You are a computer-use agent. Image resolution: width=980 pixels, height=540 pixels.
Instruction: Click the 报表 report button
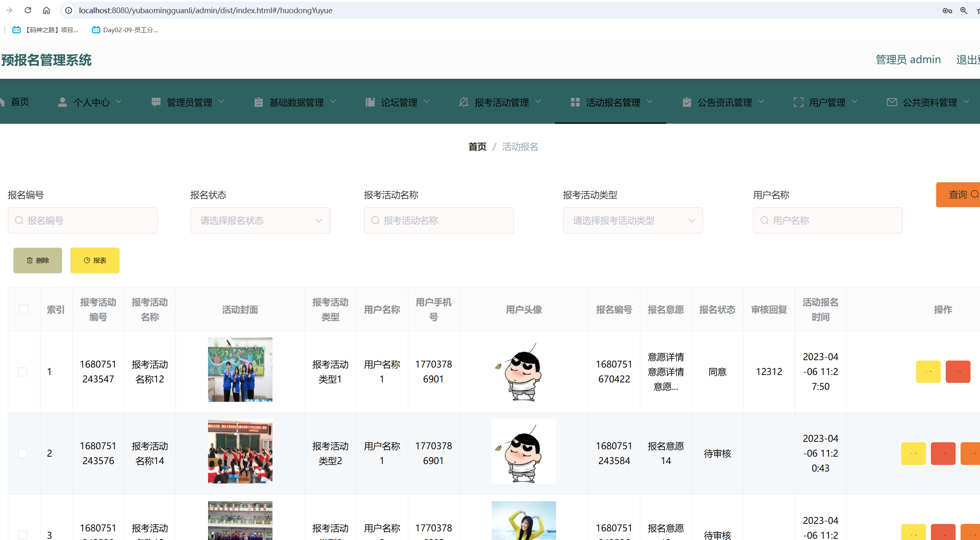[x=95, y=260]
